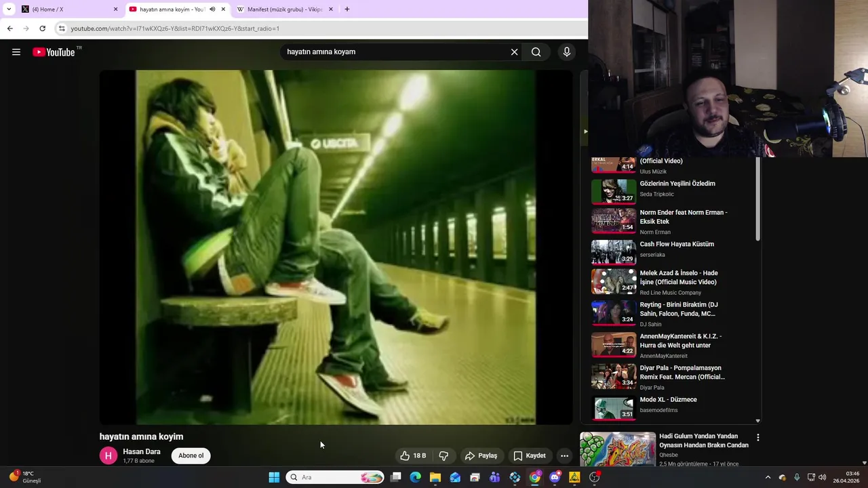Viewport: 868px width, 488px height.
Task: Open volume control in system tray
Action: tap(822, 477)
